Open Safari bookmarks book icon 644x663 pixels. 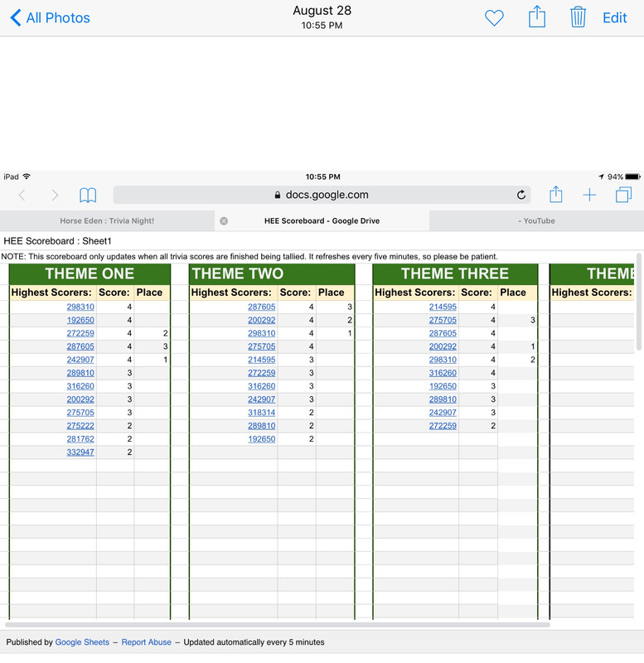click(88, 195)
